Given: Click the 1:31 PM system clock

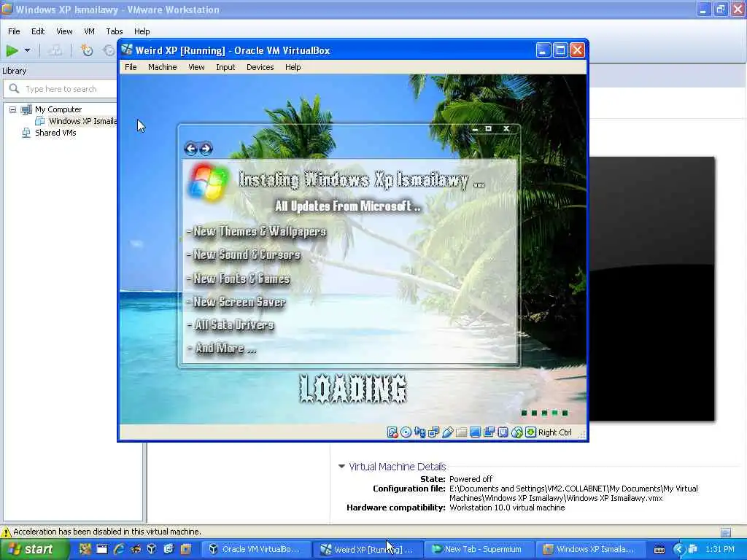Looking at the screenshot, I should coord(719,550).
